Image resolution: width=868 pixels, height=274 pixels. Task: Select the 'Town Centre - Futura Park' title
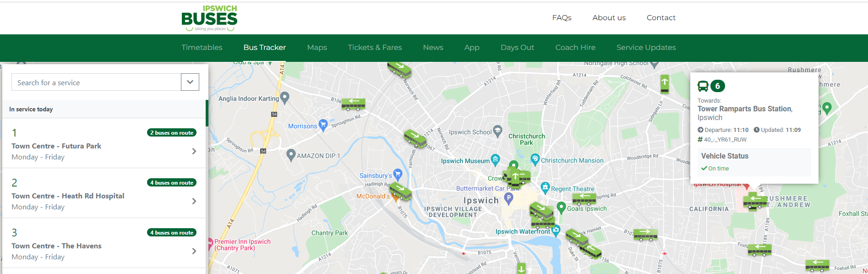(56, 146)
